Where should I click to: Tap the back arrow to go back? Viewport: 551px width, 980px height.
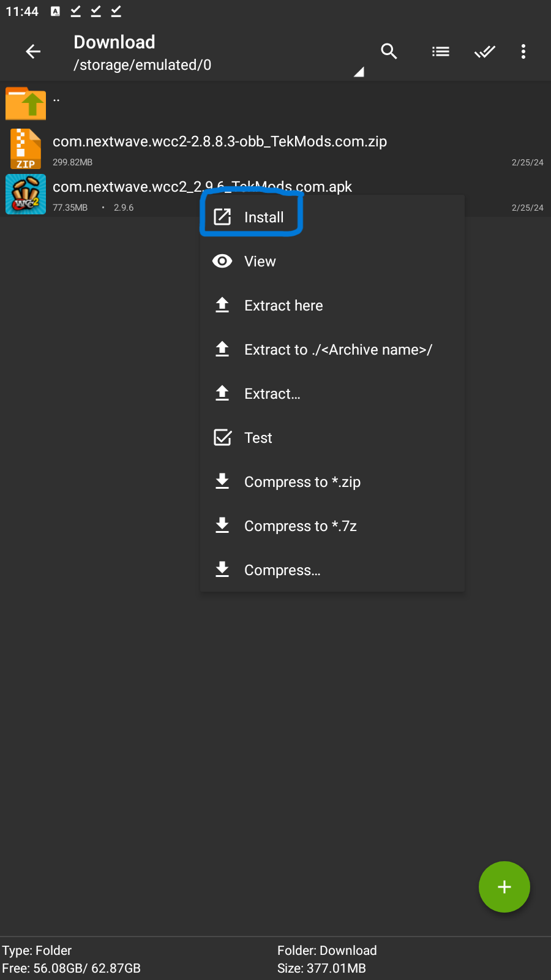pos(33,51)
